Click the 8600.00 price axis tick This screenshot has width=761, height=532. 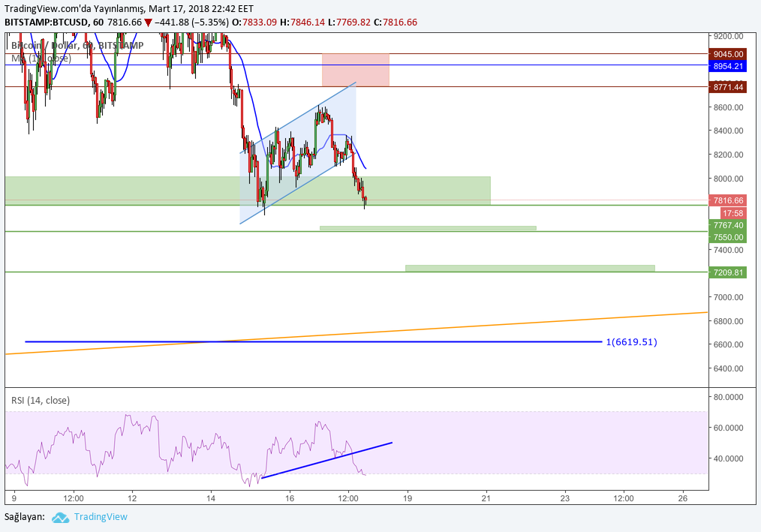point(728,107)
